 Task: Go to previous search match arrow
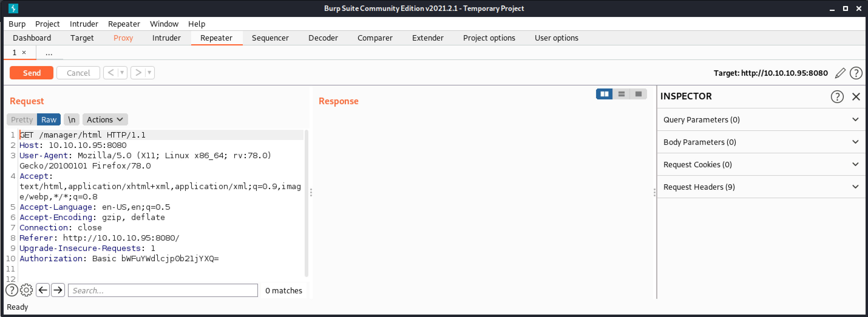[x=43, y=290]
